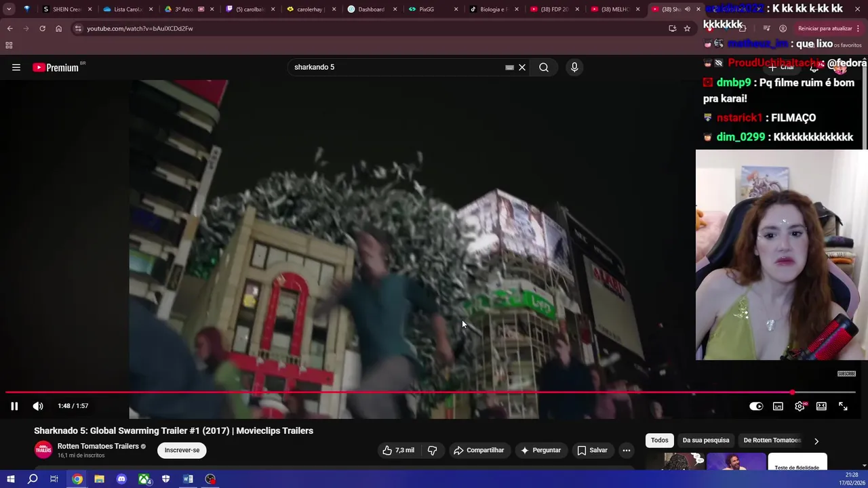
Task: Open Windows Security shield on taskbar
Action: 165,479
